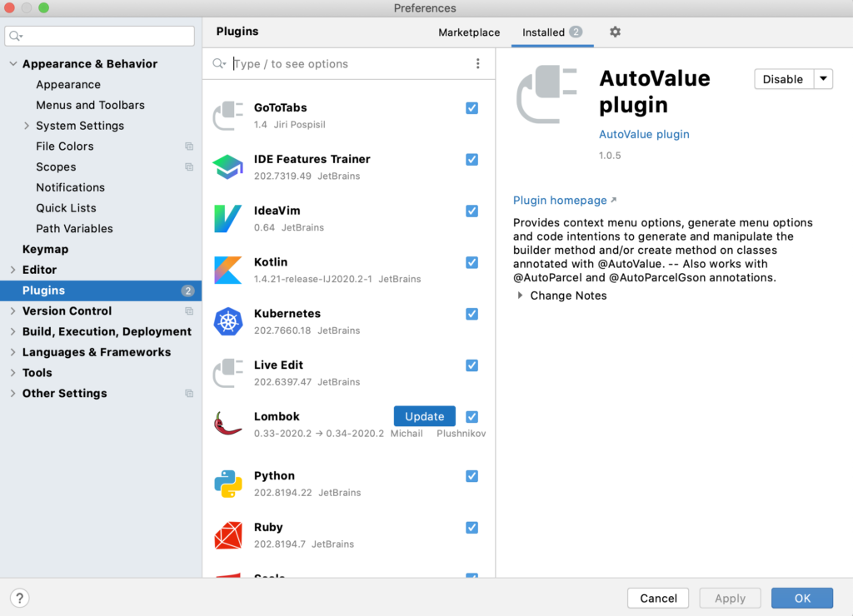Click the project-level icon beside File Colors
The height and width of the screenshot is (616, 853).
[x=189, y=147]
